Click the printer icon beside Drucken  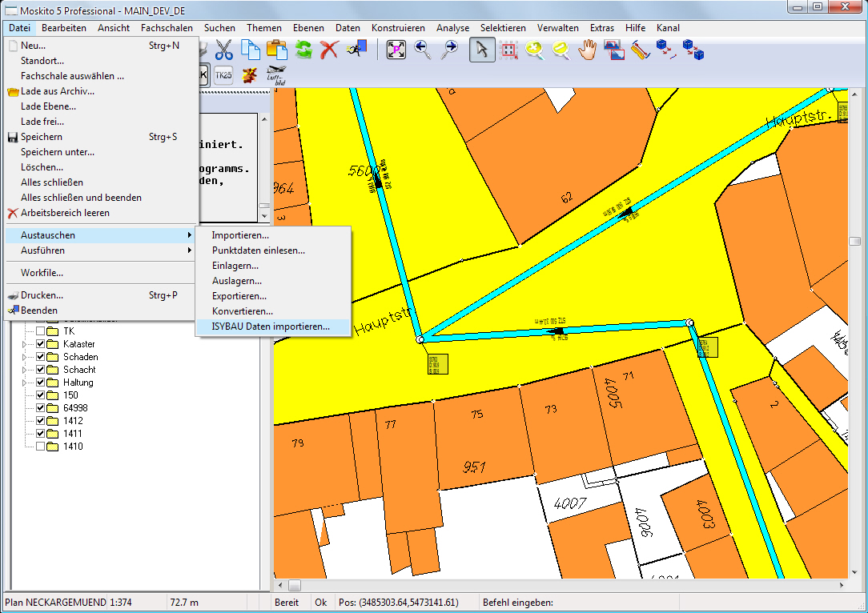(13, 295)
